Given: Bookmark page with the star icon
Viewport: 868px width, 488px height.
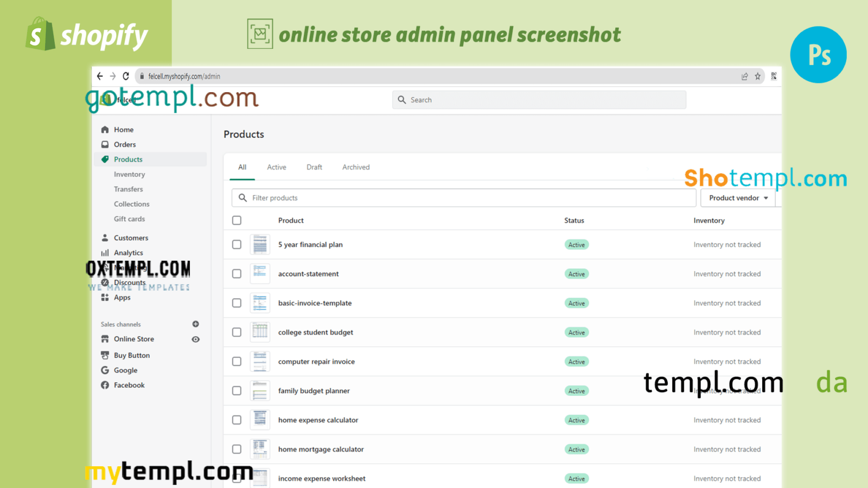Looking at the screenshot, I should point(758,76).
